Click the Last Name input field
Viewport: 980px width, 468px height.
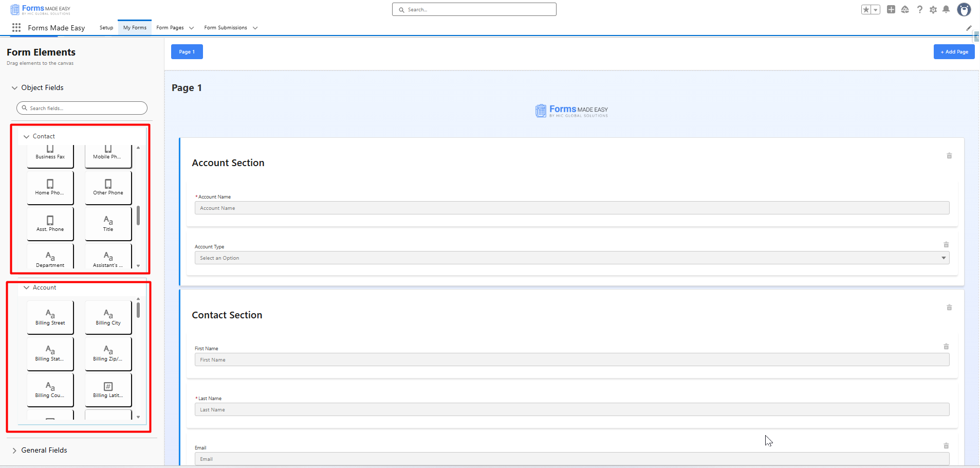click(x=572, y=409)
